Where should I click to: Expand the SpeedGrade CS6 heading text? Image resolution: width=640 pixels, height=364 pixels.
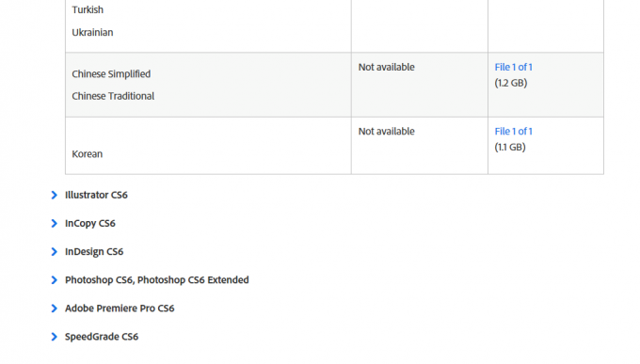(102, 337)
